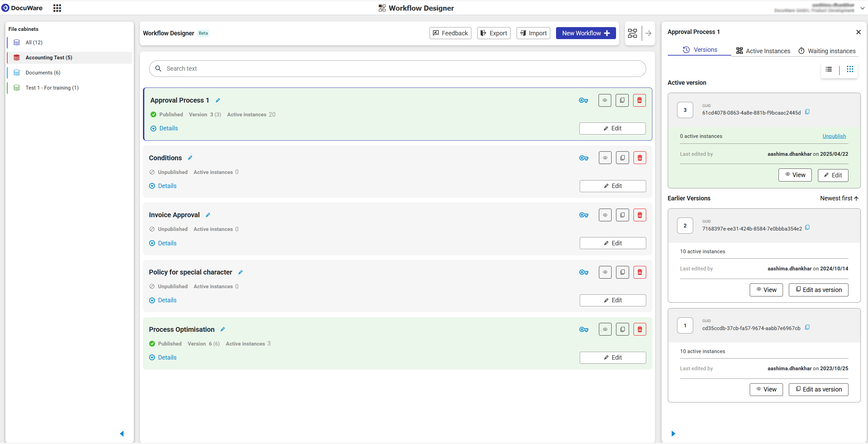
Task: Rename Process Optimisation via pencil icon
Action: coord(222,329)
